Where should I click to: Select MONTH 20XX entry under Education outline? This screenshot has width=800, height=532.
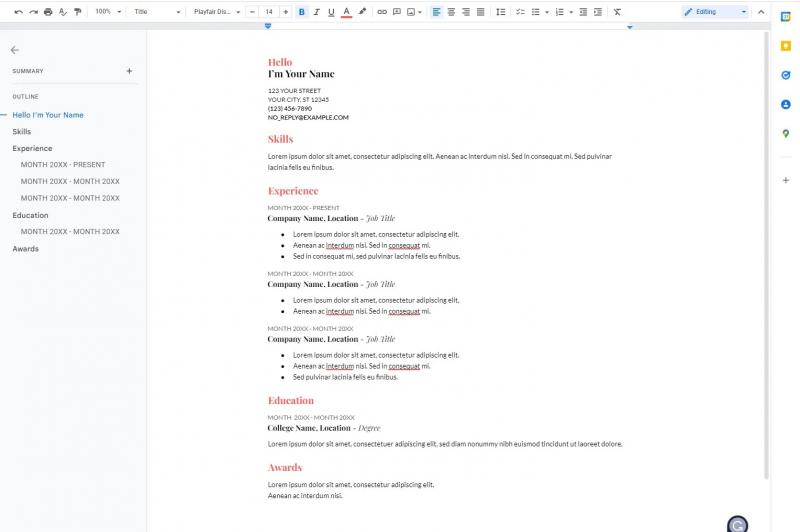[70, 232]
